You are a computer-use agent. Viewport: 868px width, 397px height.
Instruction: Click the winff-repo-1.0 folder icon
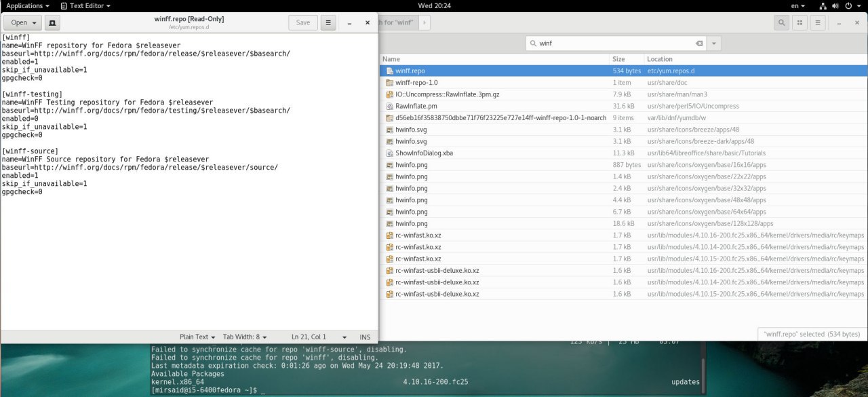click(x=389, y=83)
